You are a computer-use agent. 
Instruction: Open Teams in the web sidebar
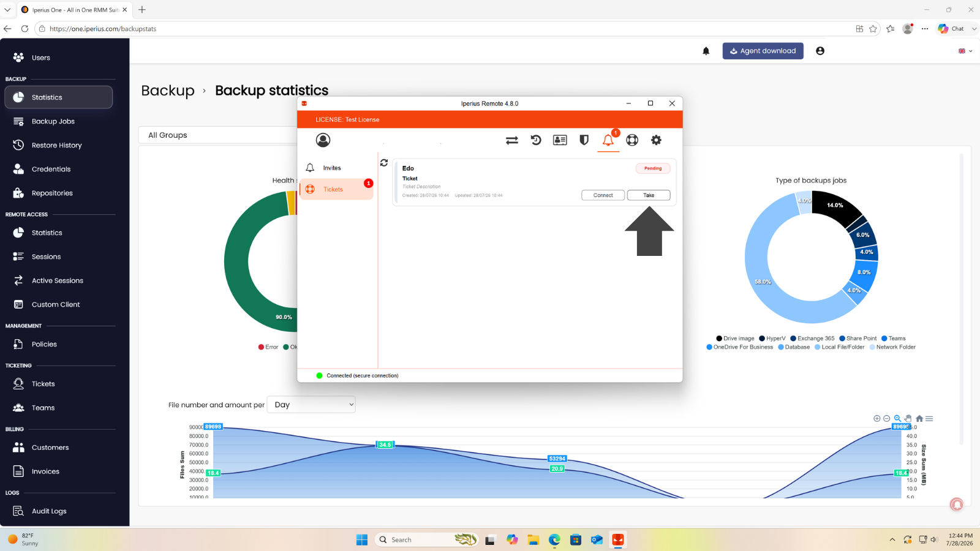tap(59, 408)
